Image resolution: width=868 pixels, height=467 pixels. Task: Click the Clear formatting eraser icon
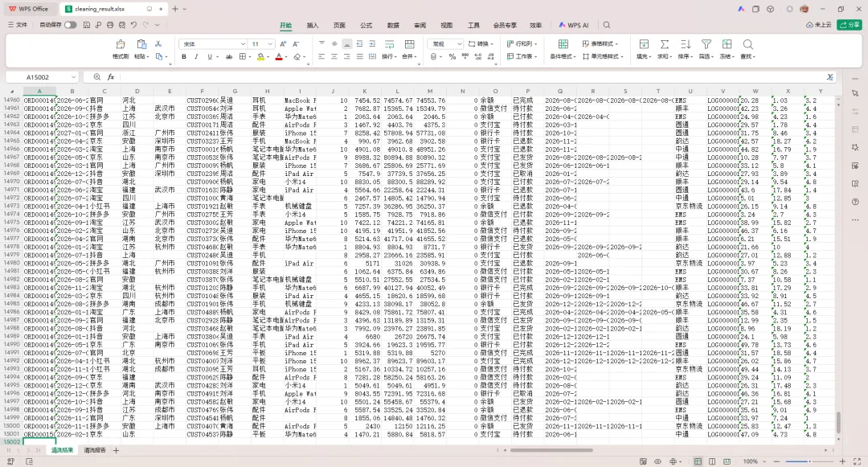[x=297, y=56]
